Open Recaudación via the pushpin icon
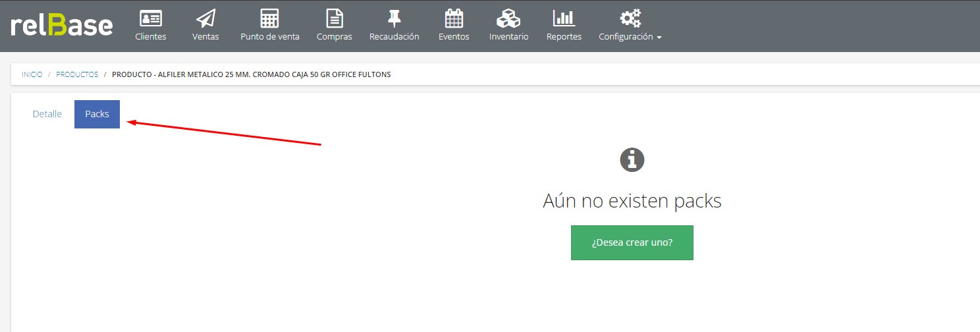 [x=394, y=18]
